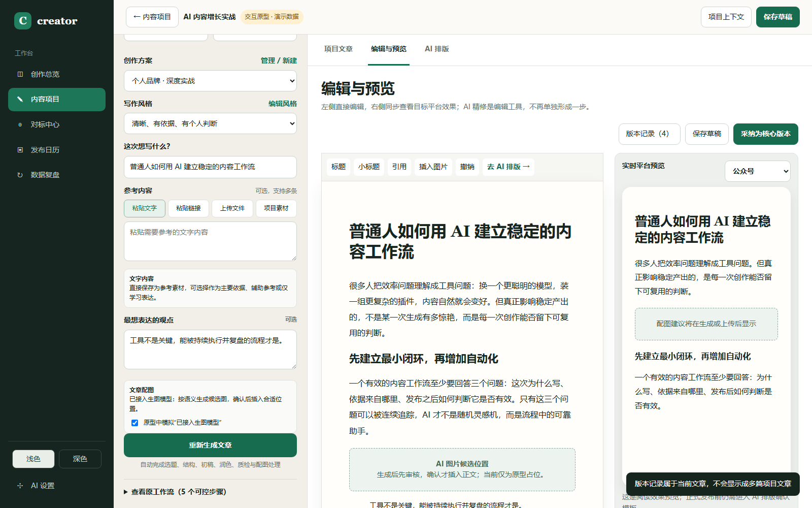
Task: Switch to 深色 theme
Action: pos(80,459)
